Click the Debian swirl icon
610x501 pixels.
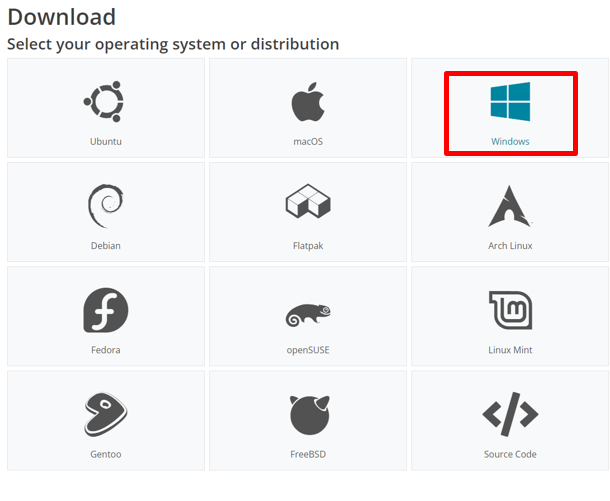point(105,206)
